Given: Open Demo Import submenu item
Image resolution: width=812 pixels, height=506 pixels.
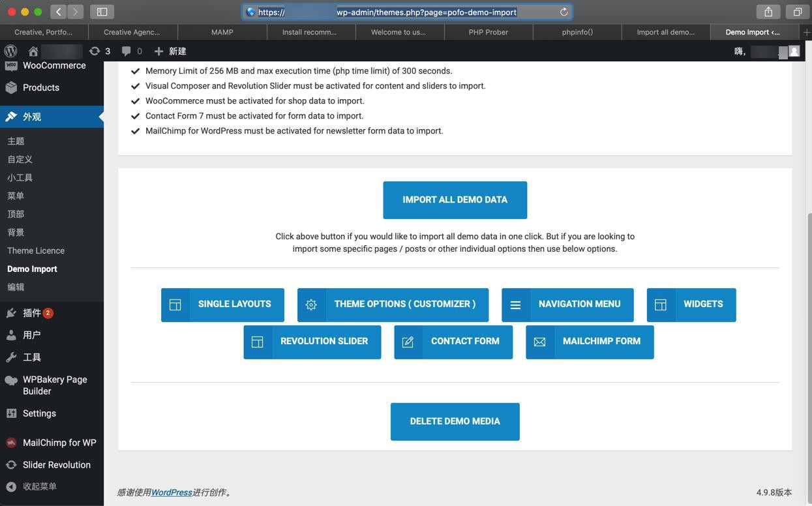Looking at the screenshot, I should (x=32, y=269).
